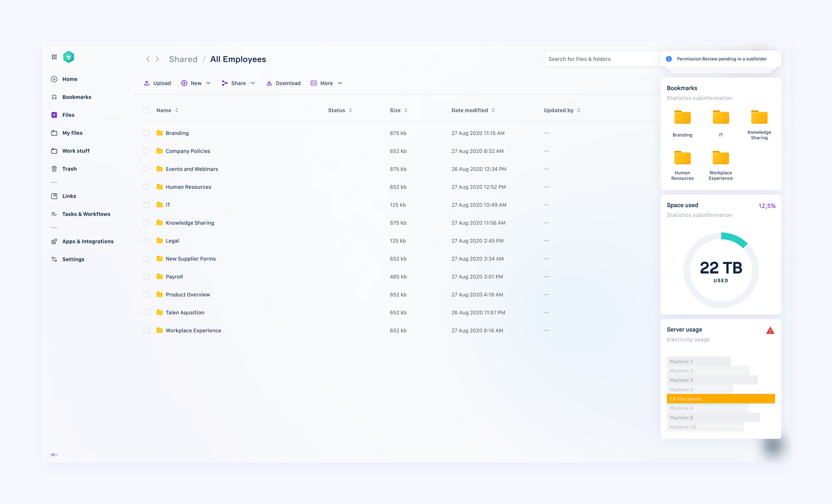
Task: Click the forward navigation arrow
Action: point(157,59)
